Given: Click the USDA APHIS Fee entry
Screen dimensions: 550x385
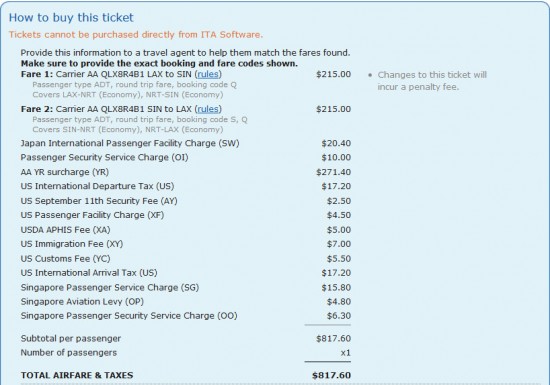Looking at the screenshot, I should (186, 230).
